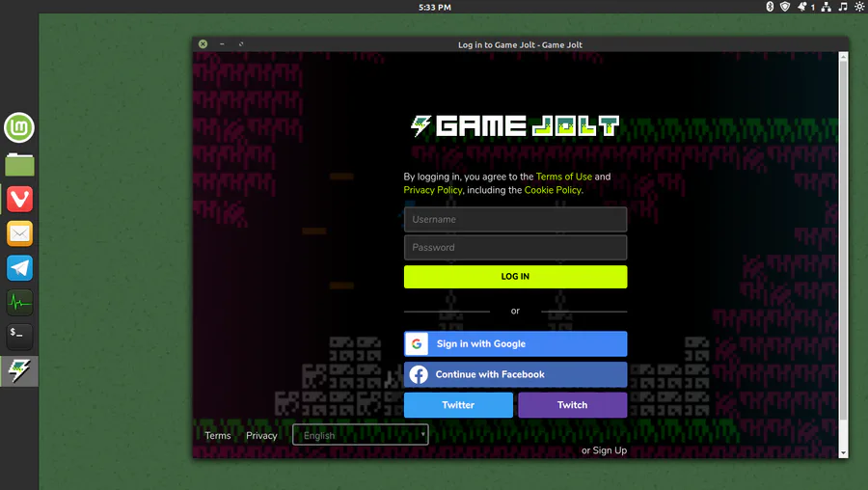Open the 5:33 PM clock panel
Viewport: 868px width, 490px height.
435,7
